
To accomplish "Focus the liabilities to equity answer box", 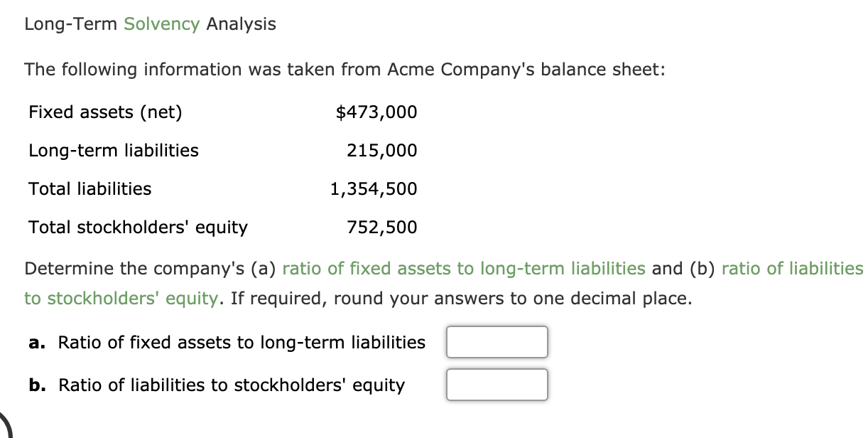I will coord(497,385).
